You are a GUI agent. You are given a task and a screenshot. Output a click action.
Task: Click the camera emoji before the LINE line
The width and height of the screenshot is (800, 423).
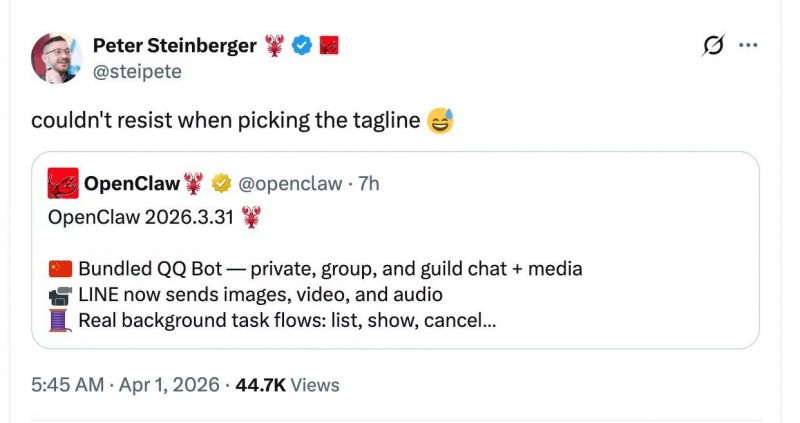tap(60, 295)
